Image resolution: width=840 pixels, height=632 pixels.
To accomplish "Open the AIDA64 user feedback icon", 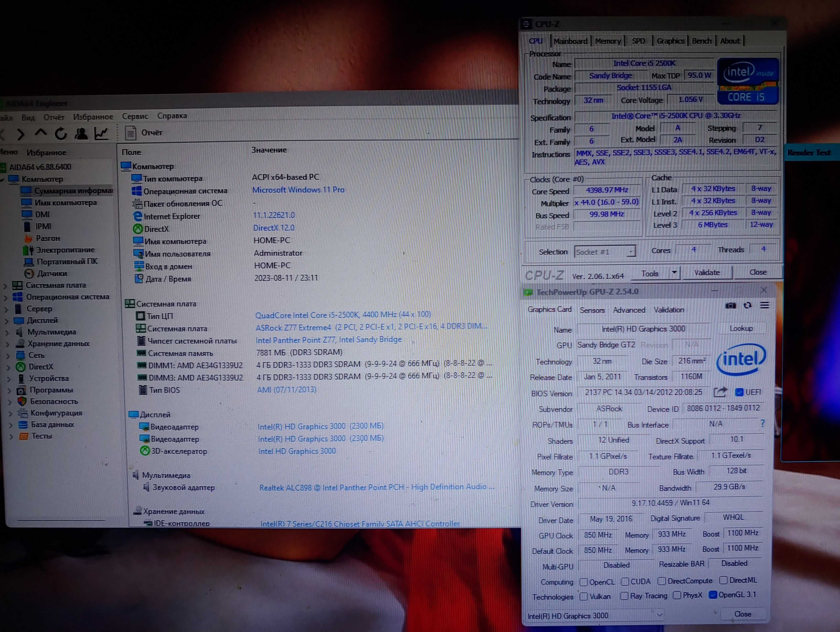I will coord(81,134).
